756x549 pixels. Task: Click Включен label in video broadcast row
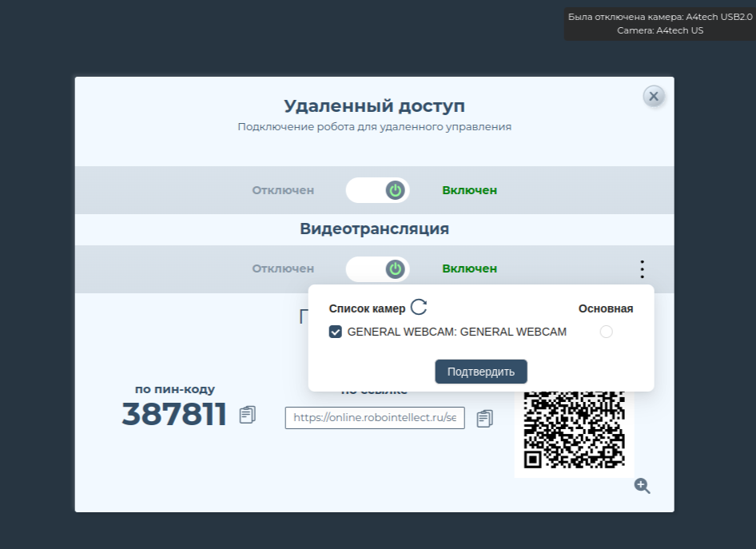pyautogui.click(x=470, y=269)
